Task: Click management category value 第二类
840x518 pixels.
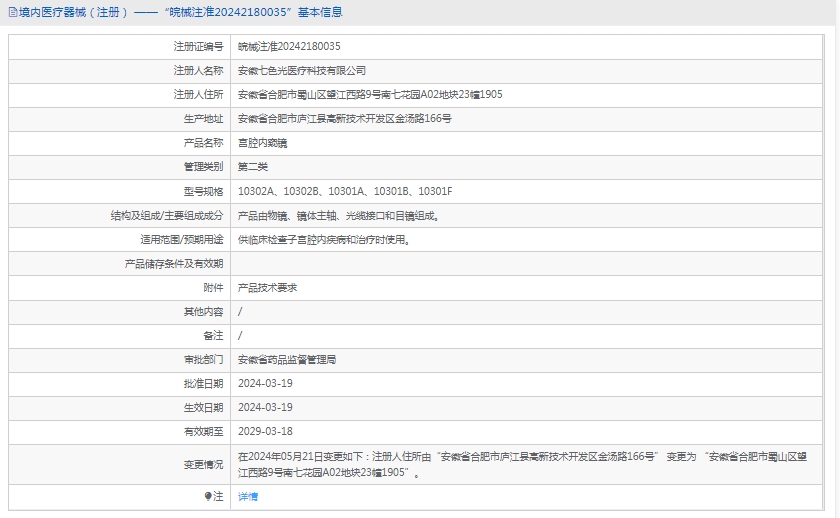Action: (253, 167)
